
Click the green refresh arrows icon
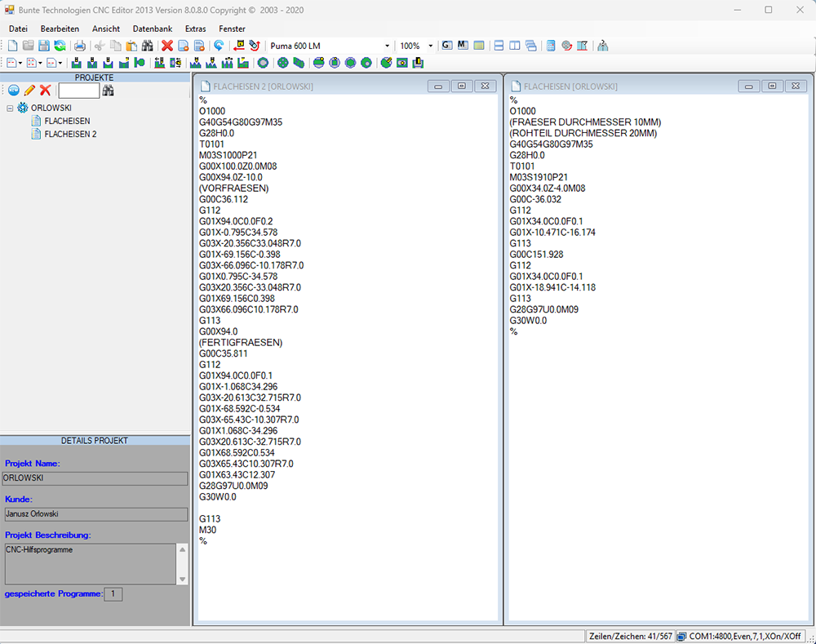tap(60, 46)
